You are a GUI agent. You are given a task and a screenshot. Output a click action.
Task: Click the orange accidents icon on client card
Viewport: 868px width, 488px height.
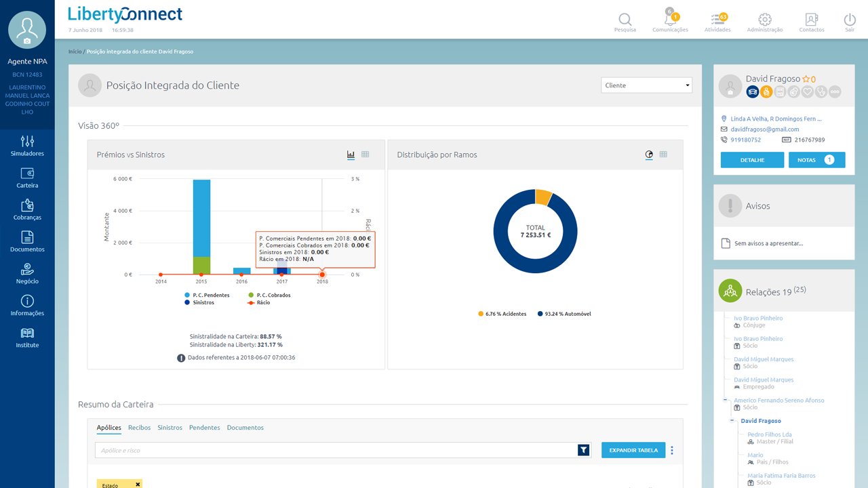[766, 91]
